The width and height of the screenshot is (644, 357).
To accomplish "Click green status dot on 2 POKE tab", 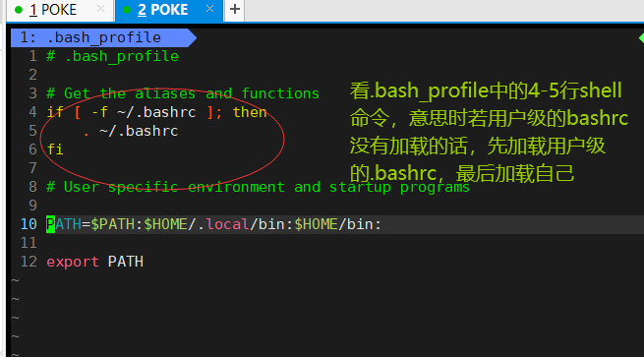I will click(x=127, y=10).
